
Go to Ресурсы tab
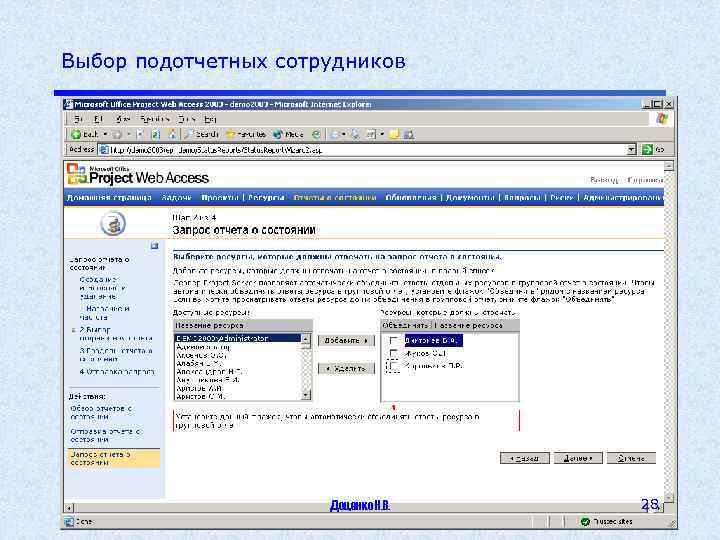[266, 197]
